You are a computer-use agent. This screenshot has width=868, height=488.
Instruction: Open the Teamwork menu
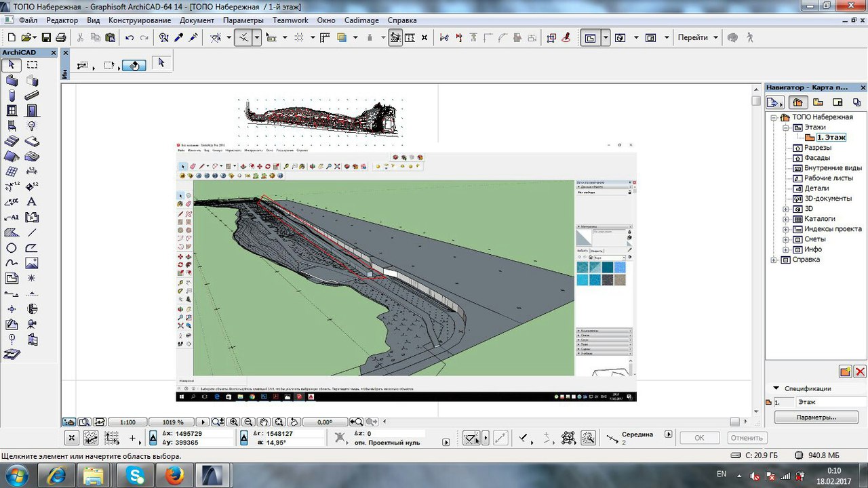click(290, 20)
